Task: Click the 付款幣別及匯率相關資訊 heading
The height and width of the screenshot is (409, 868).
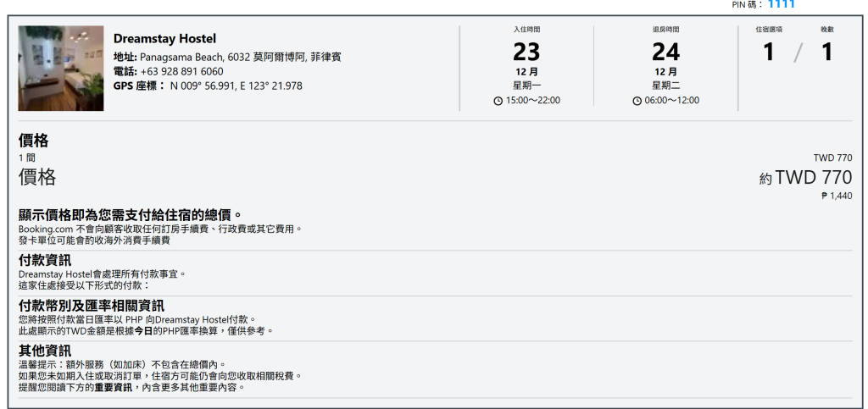Action: click(92, 306)
